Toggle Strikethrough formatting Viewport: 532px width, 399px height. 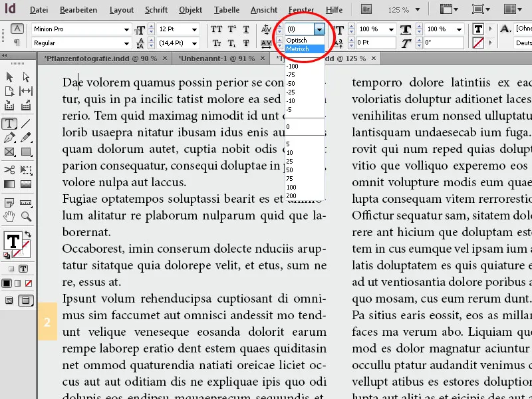tap(246, 43)
